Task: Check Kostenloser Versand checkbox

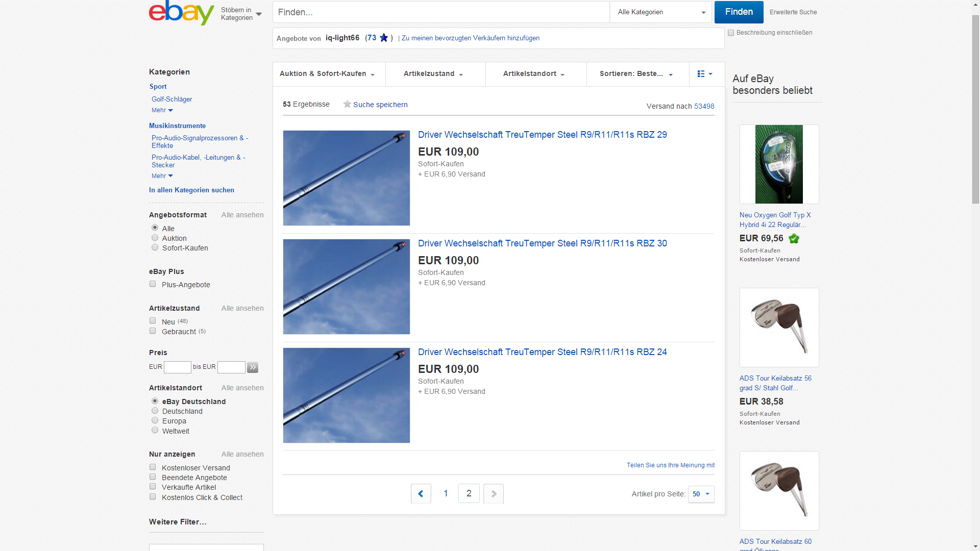Action: [153, 467]
